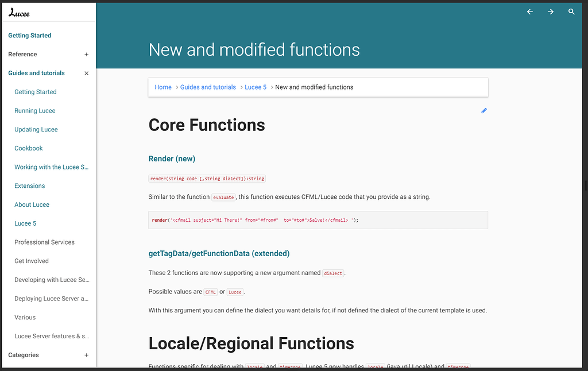Open Getting Started top sidebar link

click(x=30, y=35)
